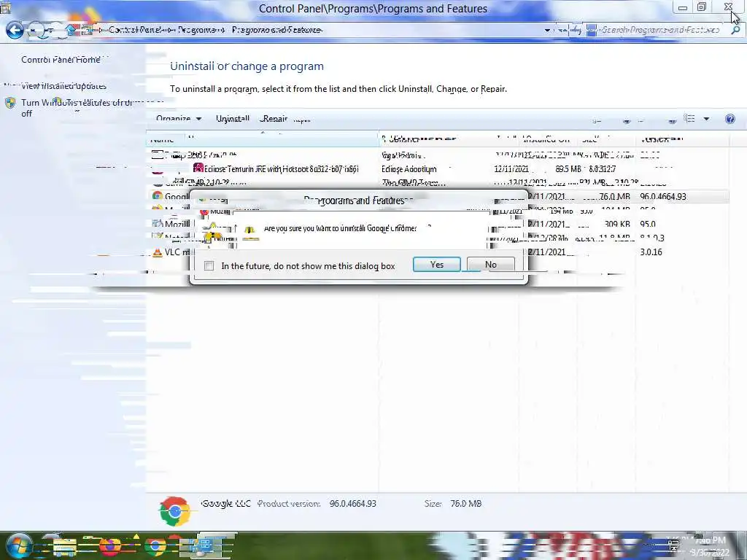747x560 pixels.
Task: Click the network icon in system tray
Action: coord(673,545)
